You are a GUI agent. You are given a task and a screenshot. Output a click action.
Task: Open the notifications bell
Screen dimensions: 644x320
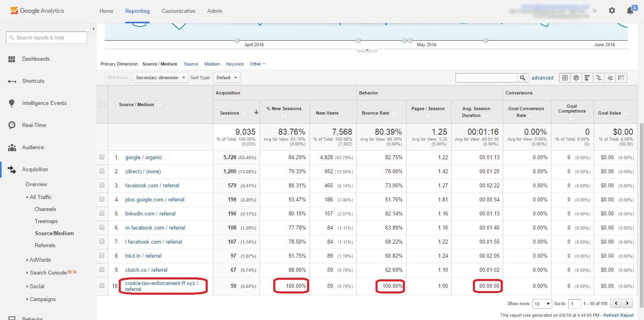click(x=630, y=11)
